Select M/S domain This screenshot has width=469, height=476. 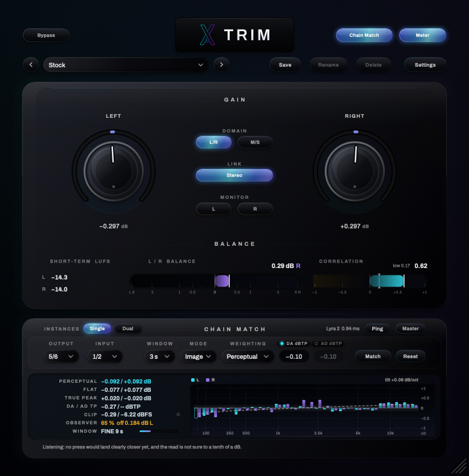[255, 142]
